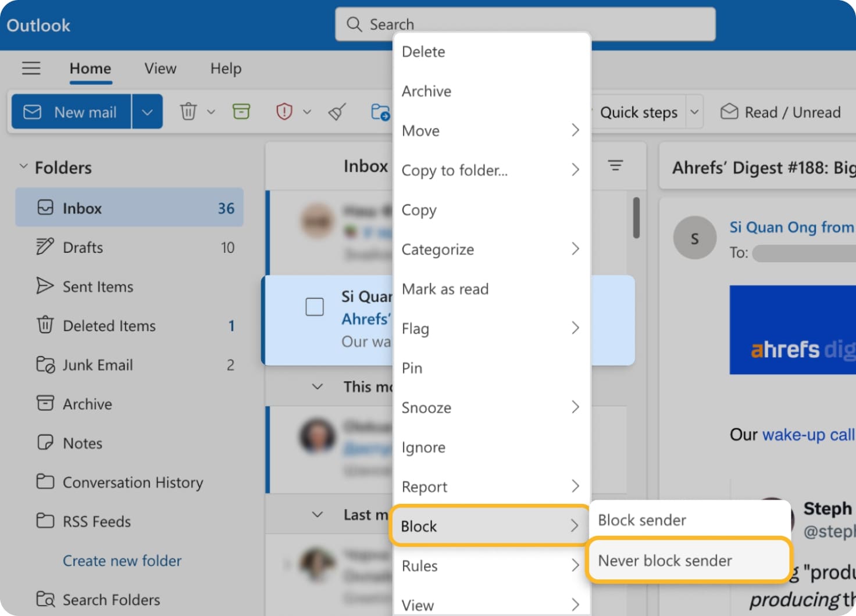Open the Deleted Items folder
The height and width of the screenshot is (616, 856).
[x=129, y=325]
